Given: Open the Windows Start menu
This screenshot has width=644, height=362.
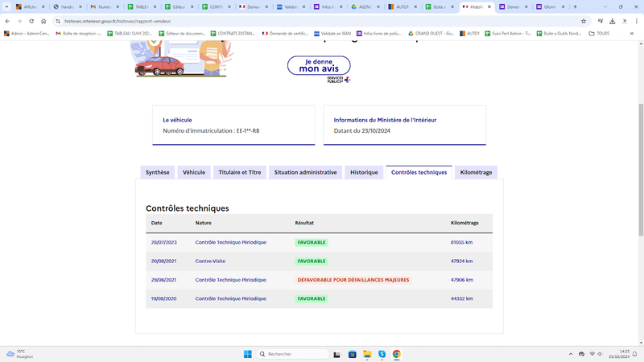Looking at the screenshot, I should point(248,354).
